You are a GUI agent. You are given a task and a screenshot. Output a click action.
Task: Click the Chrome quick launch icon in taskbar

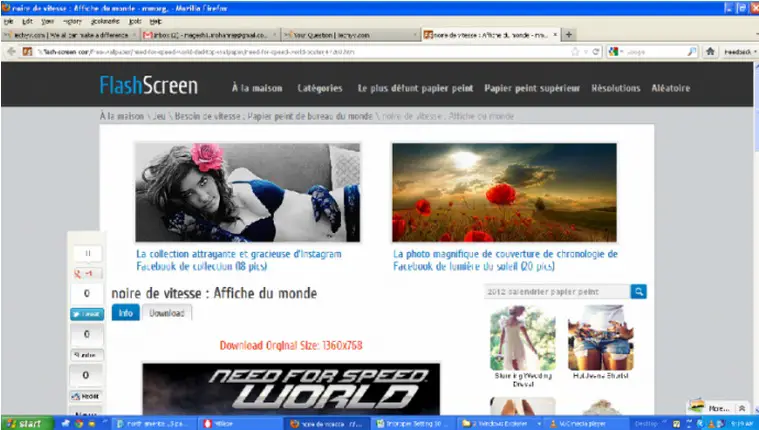point(79,424)
